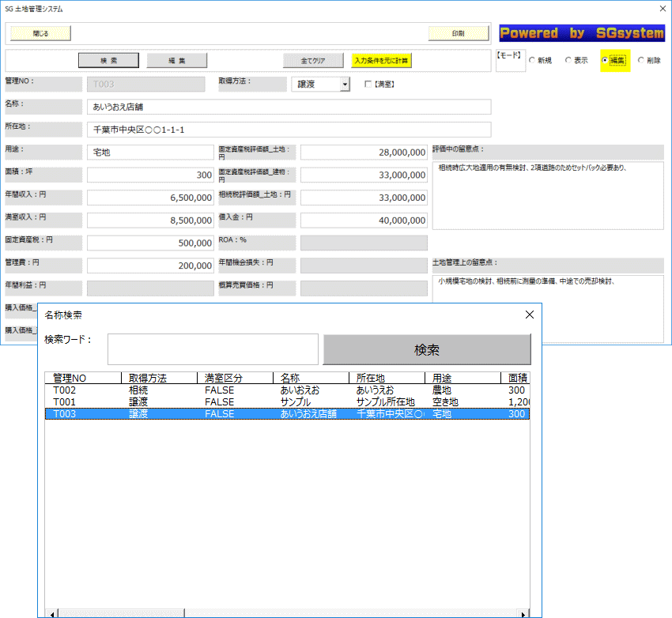Select the 新規 mode radio button
Viewport: 672px width, 618px height.
point(533,61)
